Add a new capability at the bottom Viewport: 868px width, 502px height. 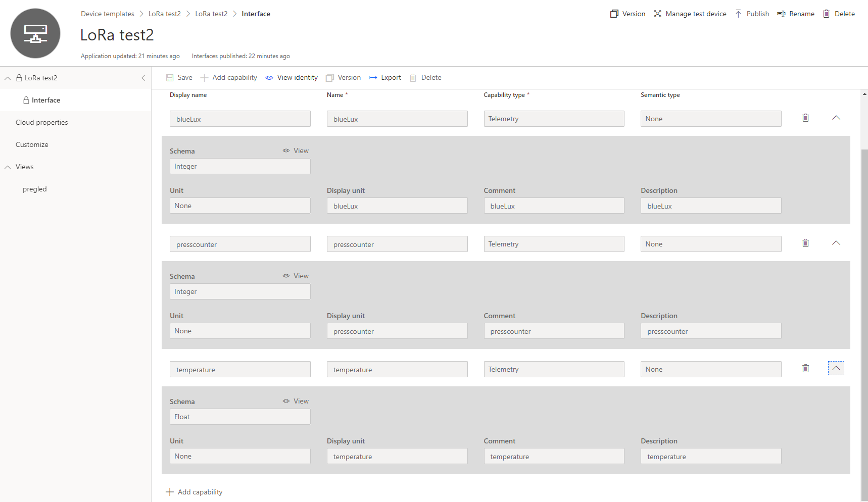(x=195, y=491)
